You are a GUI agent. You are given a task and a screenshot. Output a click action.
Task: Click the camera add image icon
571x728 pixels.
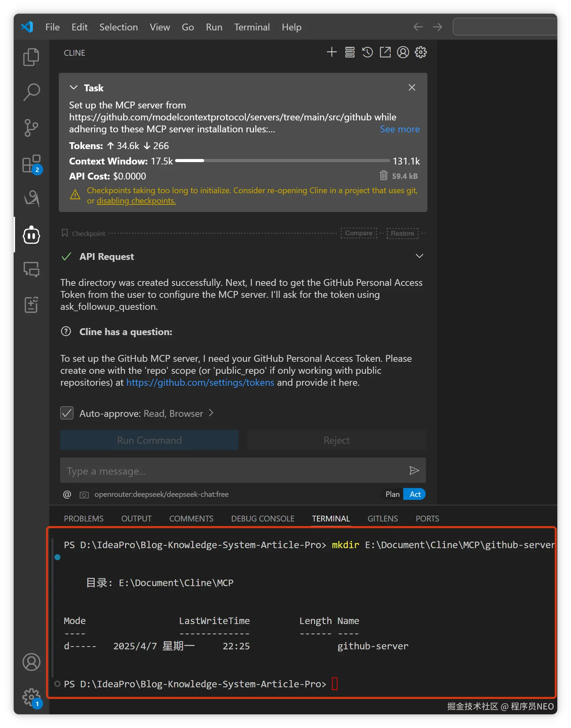pyautogui.click(x=84, y=494)
